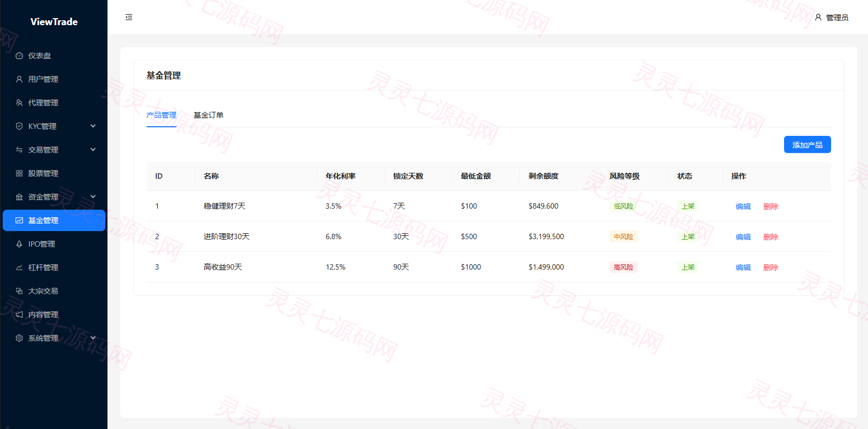Open 用户管理 in the sidebar
The width and height of the screenshot is (868, 429).
click(x=54, y=79)
